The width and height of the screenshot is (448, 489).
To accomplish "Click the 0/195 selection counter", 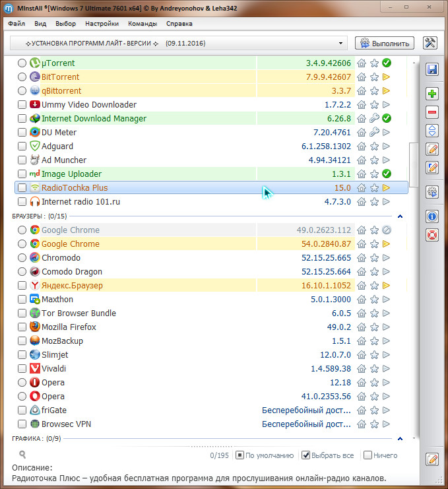I will click(219, 455).
